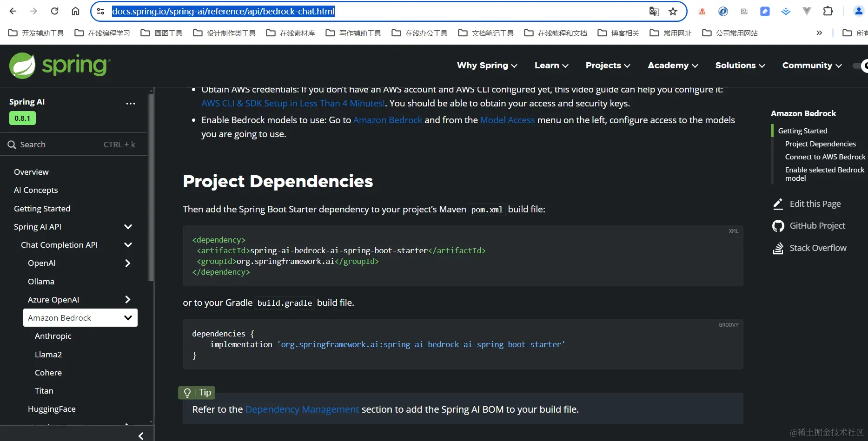Jump to Connect to AWS Bedrock outline entry
This screenshot has width=868, height=441.
coord(825,157)
